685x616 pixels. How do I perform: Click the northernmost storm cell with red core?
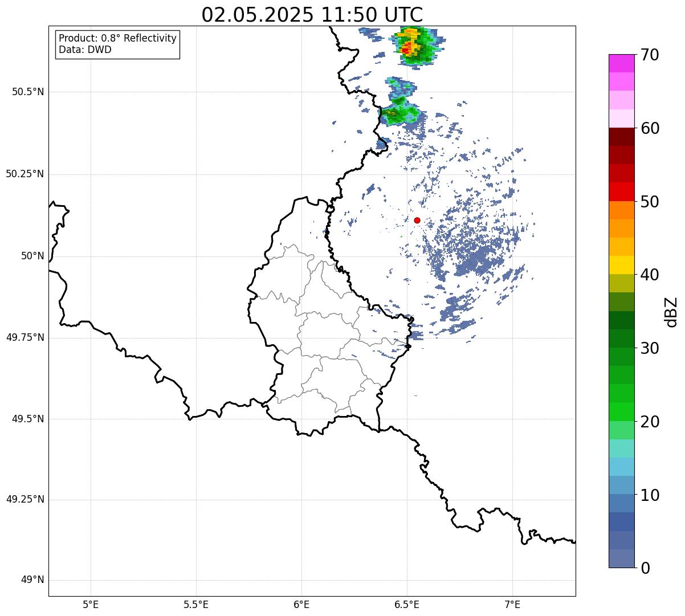[x=416, y=46]
